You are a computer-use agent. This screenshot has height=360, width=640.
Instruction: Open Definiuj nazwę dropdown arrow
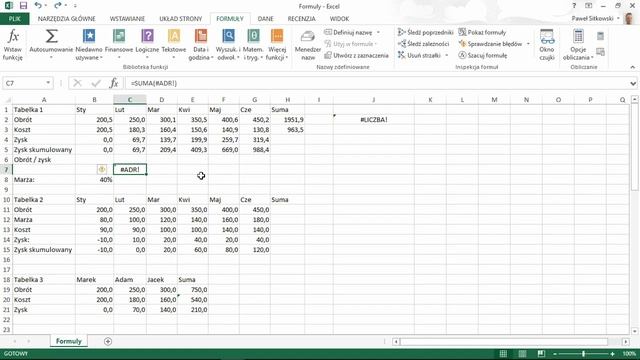[378, 32]
